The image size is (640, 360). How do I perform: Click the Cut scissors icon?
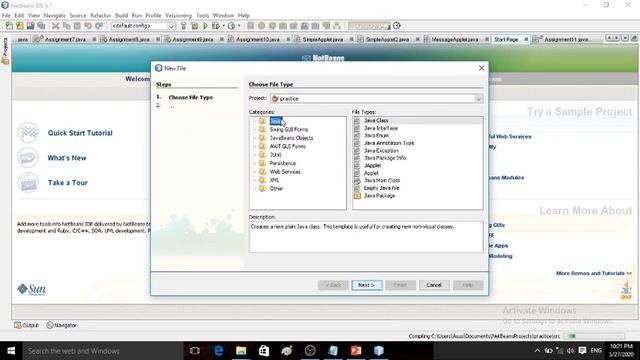(x=56, y=26)
